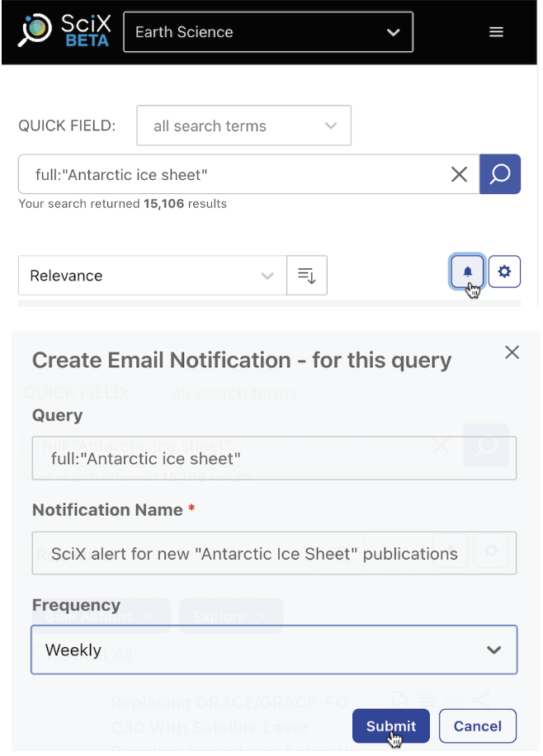The image size is (543, 756).
Task: Clear the search query with the X icon
Action: 459,174
